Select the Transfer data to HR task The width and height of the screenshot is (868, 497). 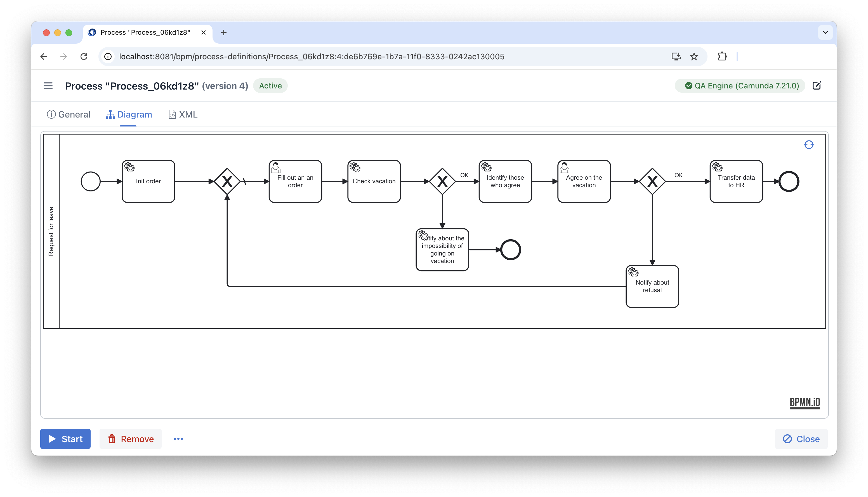click(736, 181)
